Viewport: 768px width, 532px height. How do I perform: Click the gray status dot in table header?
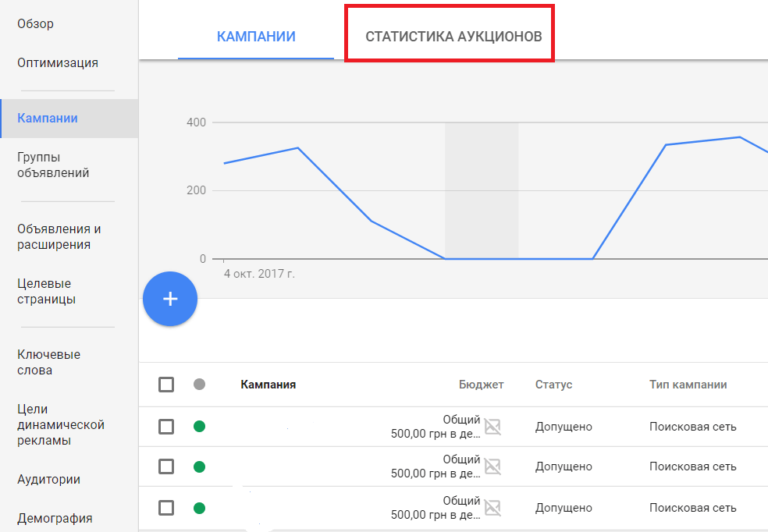199,385
